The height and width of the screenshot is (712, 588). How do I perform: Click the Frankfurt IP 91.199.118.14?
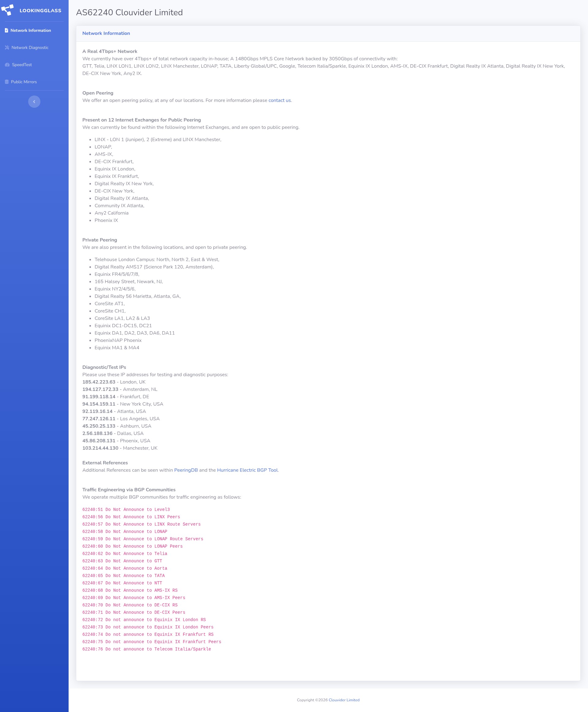point(99,397)
